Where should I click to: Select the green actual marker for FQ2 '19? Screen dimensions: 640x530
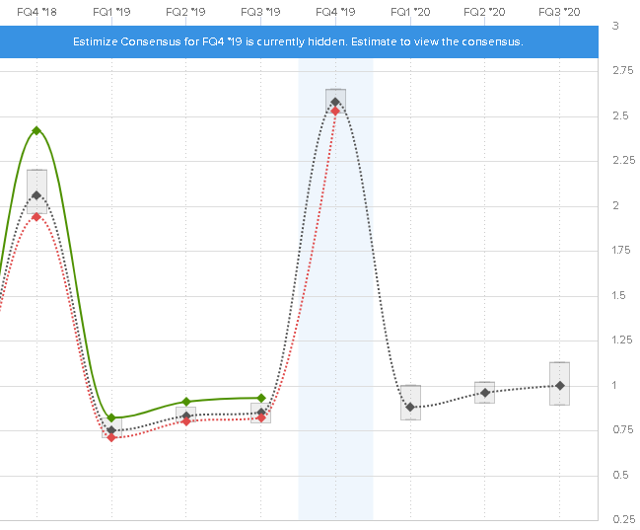coord(186,402)
